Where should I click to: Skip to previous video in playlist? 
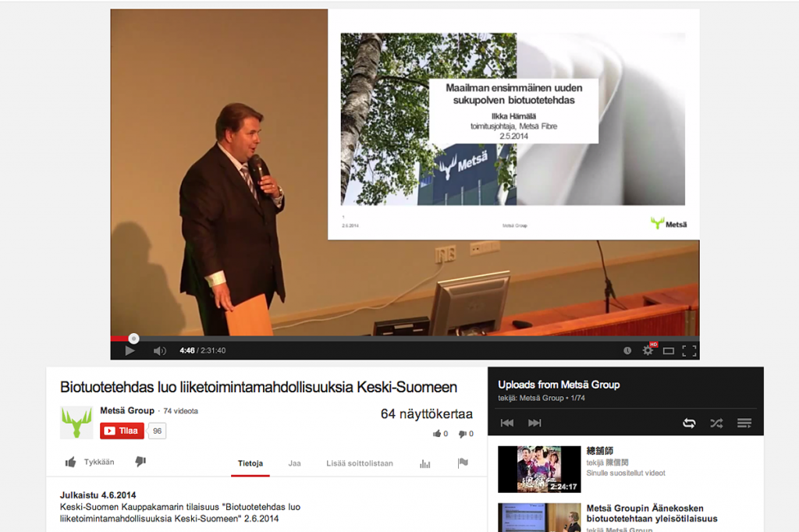(507, 423)
